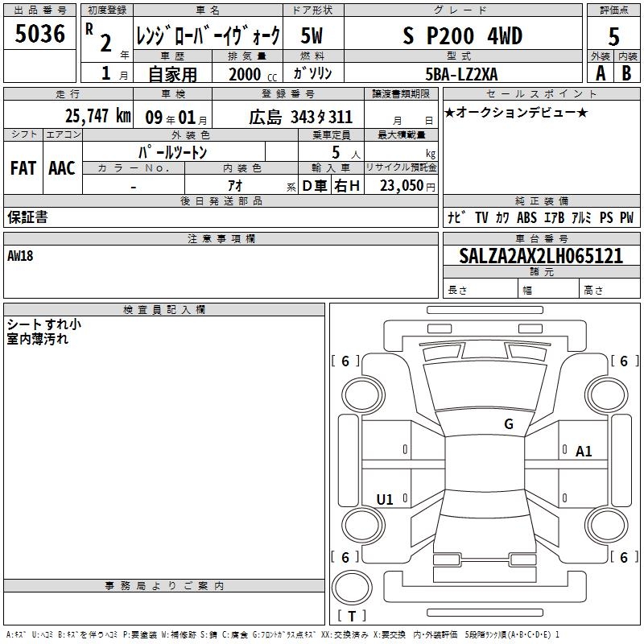Click lot number 5036
Screen dimensions: 644x644
39,35
